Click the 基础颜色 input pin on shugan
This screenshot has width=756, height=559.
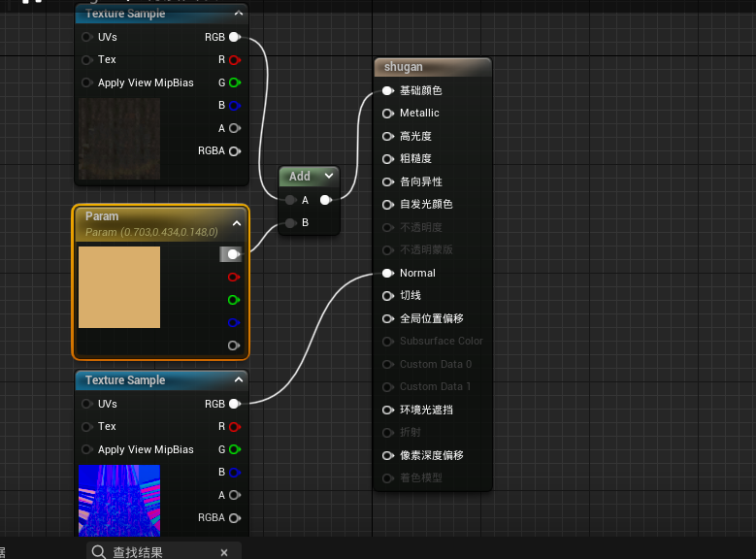pos(387,90)
